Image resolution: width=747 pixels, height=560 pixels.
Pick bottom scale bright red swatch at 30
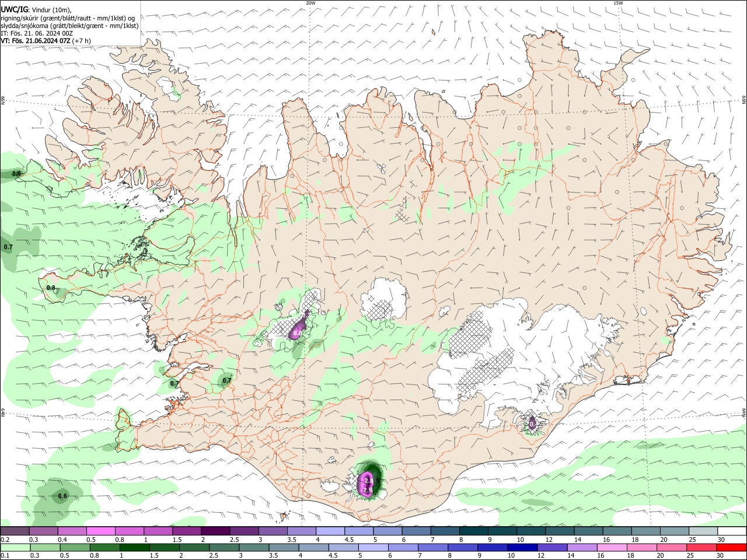731,547
